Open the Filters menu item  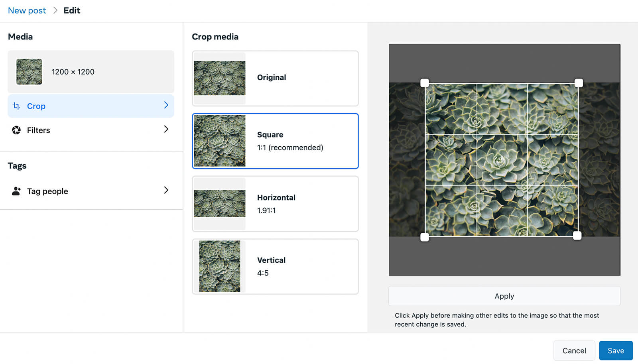91,130
